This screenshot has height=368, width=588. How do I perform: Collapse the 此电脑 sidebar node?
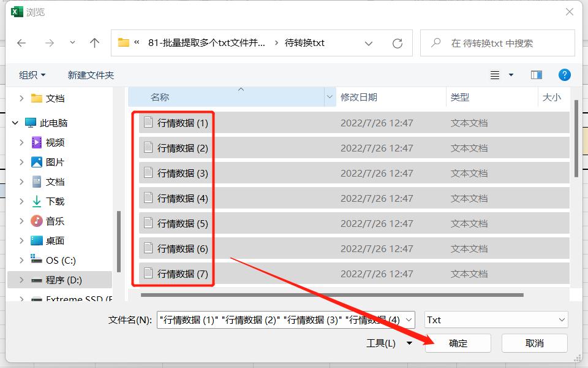(15, 122)
